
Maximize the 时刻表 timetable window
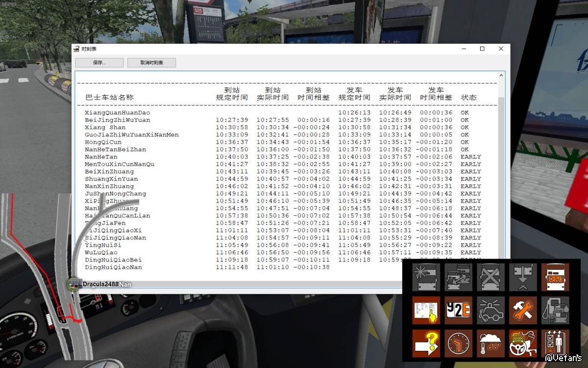tap(482, 49)
